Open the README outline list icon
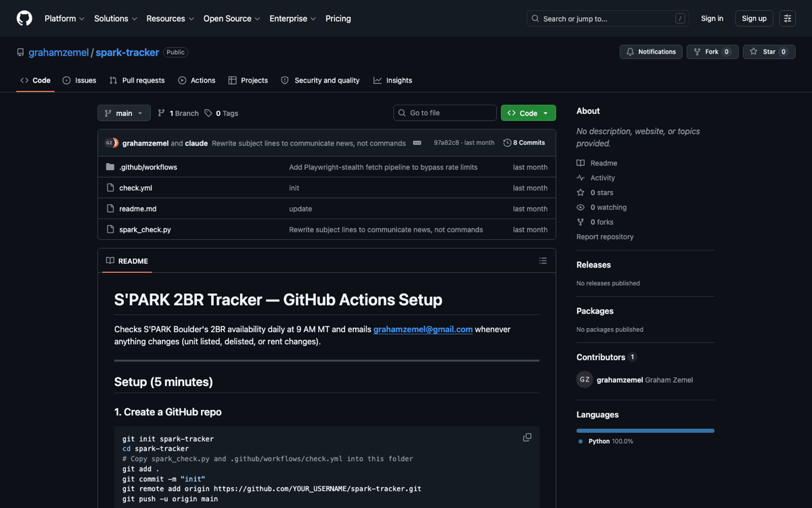Screen dimensions: 812x508 [x=543, y=261]
